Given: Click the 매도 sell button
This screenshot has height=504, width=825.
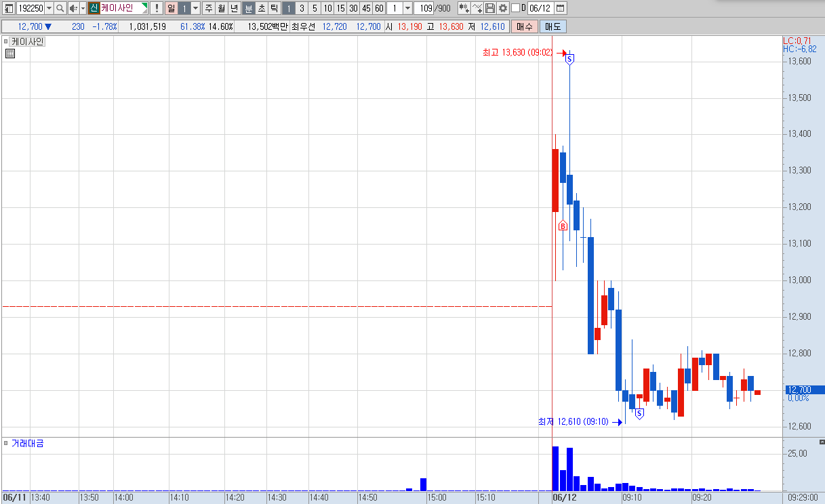Looking at the screenshot, I should [x=553, y=26].
